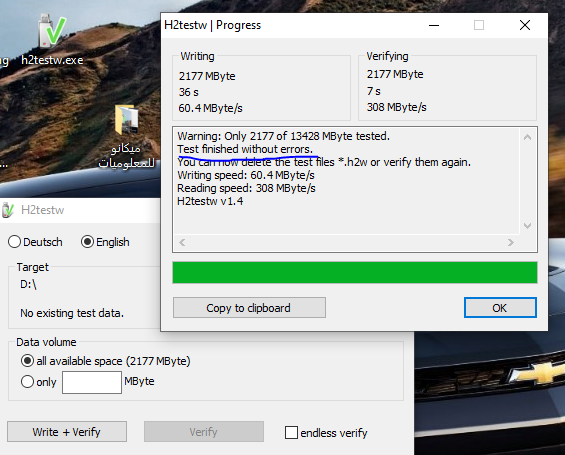Viewport: 565px width, 455px height.
Task: Click scroll down arrow in log box
Action: (x=528, y=226)
